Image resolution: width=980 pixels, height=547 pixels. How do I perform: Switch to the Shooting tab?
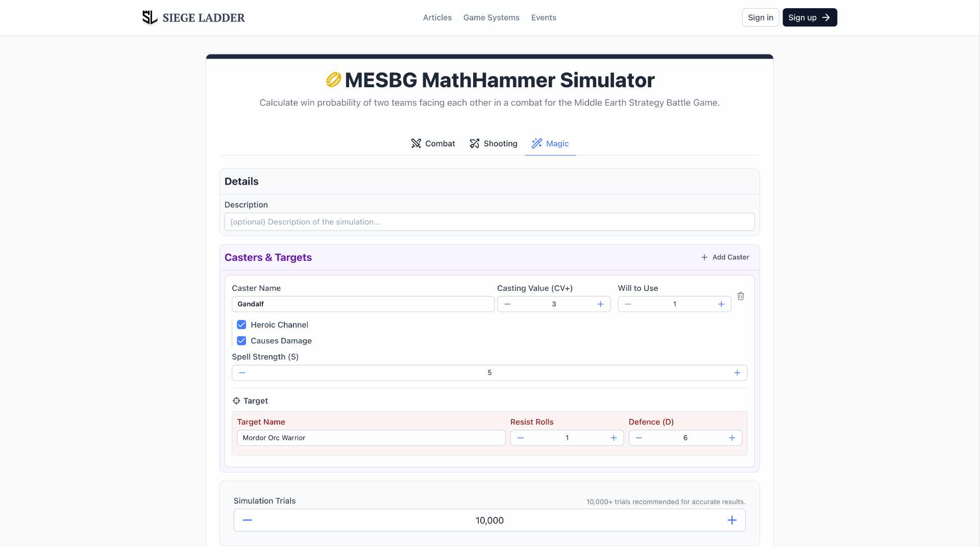493,144
